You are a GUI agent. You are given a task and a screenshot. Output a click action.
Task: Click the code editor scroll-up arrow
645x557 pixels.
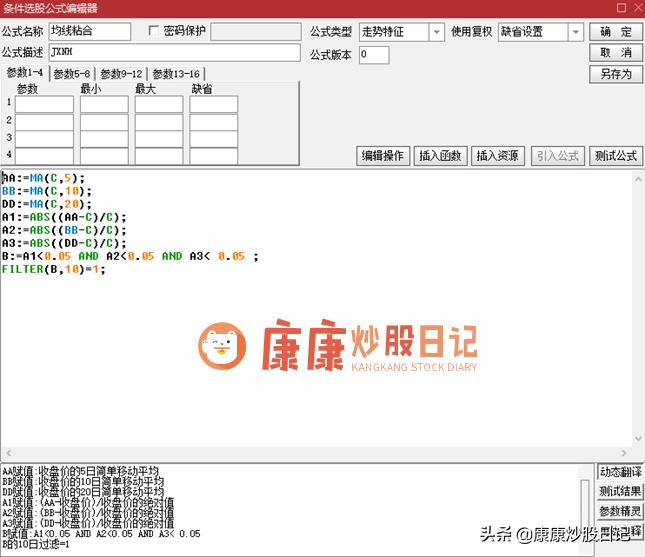tap(638, 179)
